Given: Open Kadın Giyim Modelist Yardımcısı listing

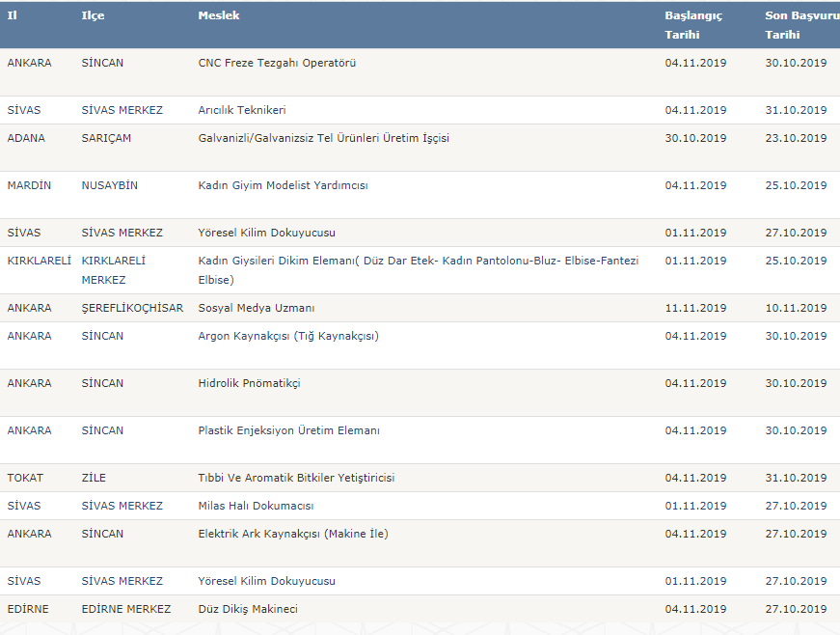Looking at the screenshot, I should [x=283, y=185].
